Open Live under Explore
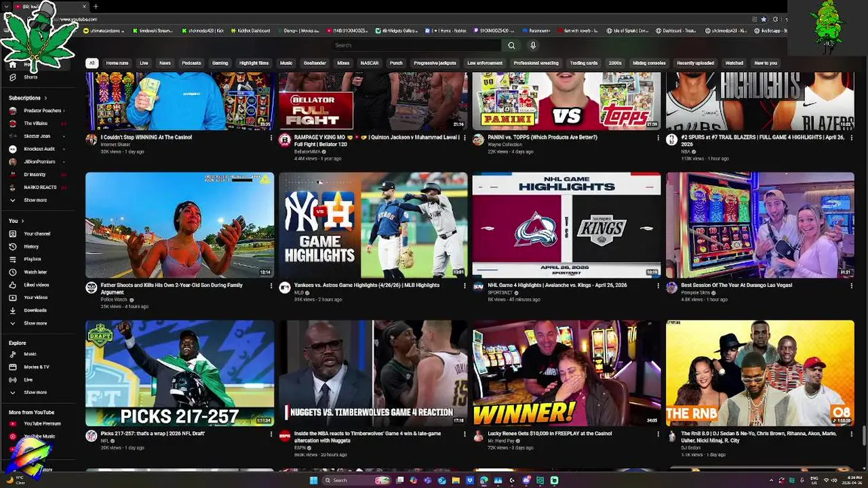The height and width of the screenshot is (488, 868). (28, 380)
